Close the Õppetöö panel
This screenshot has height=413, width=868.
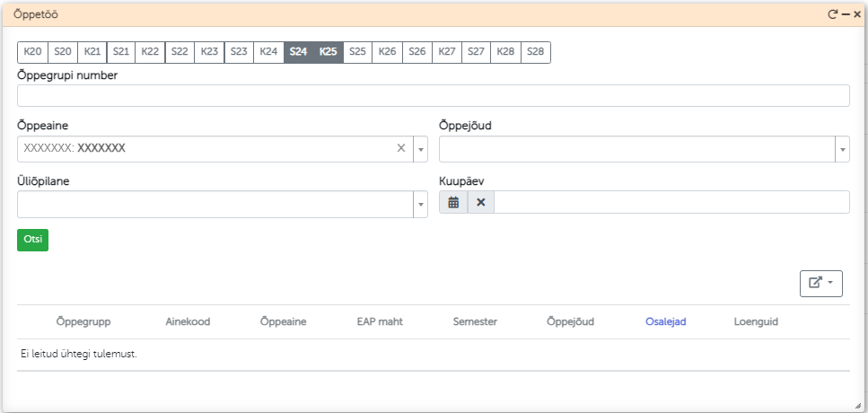[x=857, y=14]
